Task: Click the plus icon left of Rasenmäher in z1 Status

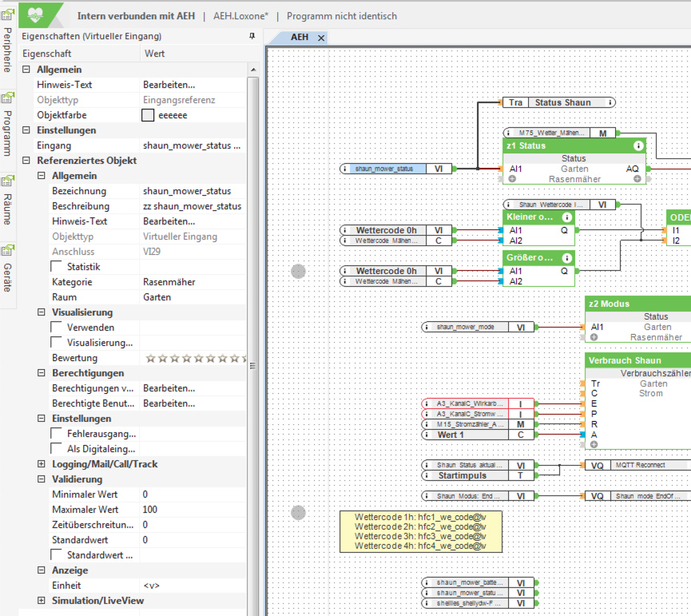Action: [x=514, y=179]
